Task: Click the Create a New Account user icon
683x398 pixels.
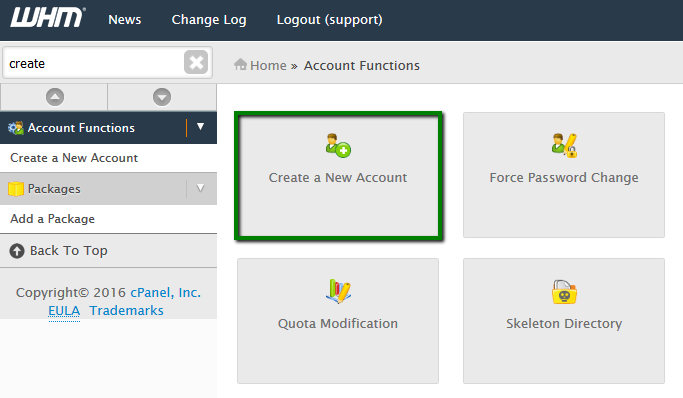Action: coord(338,146)
